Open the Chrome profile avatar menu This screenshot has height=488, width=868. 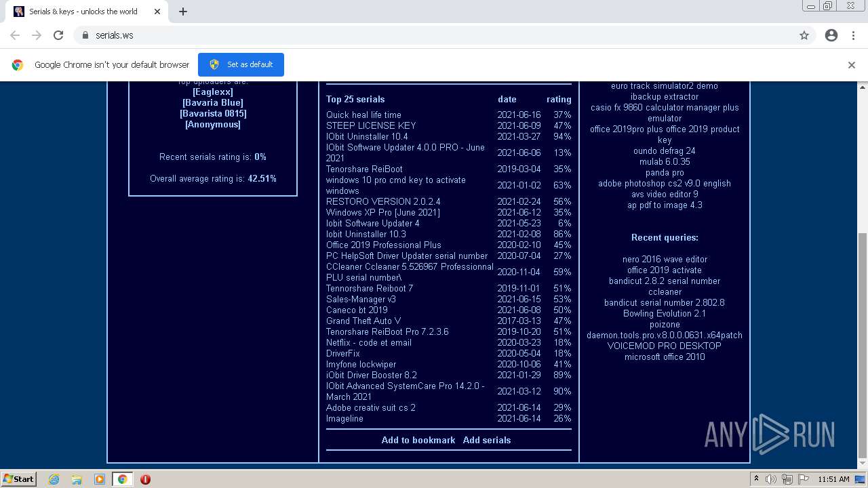[831, 35]
